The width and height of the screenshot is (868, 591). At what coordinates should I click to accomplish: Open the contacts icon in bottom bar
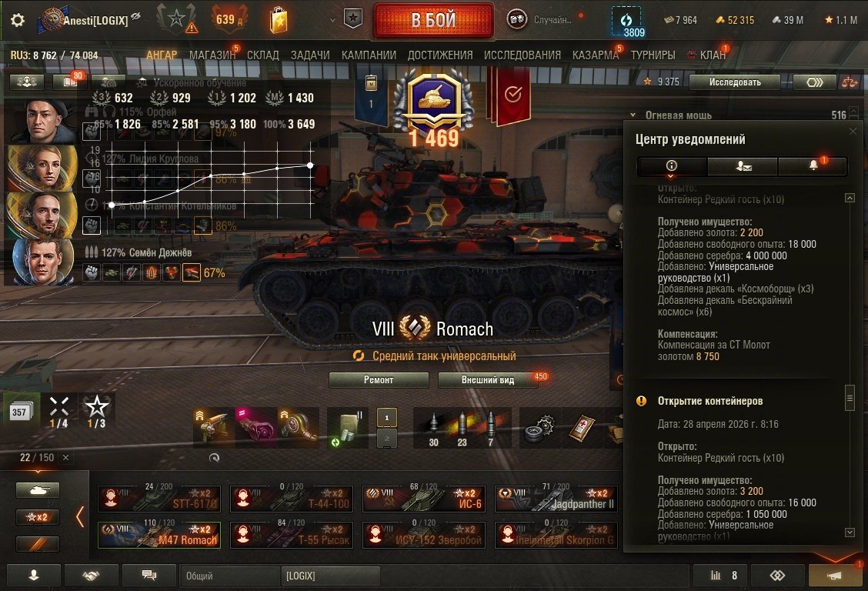pyautogui.click(x=34, y=576)
